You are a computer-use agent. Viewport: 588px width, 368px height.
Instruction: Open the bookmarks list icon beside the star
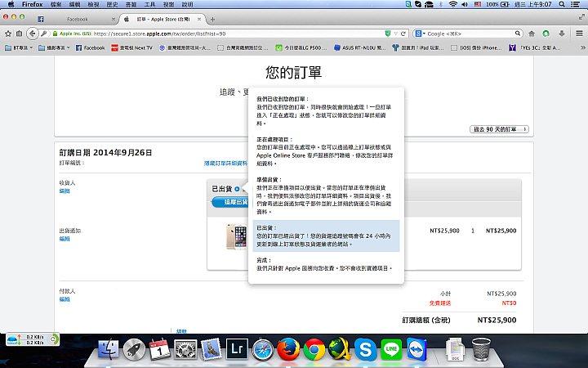point(19,34)
